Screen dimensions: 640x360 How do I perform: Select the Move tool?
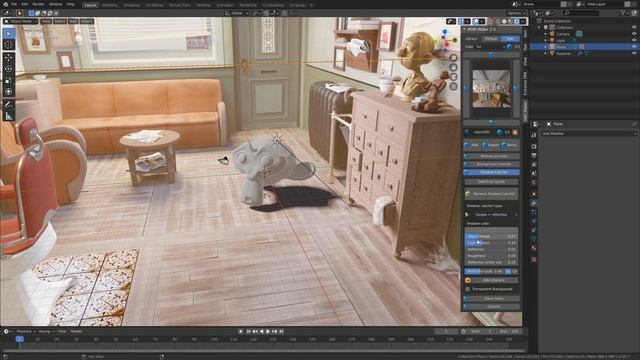pyautogui.click(x=9, y=58)
